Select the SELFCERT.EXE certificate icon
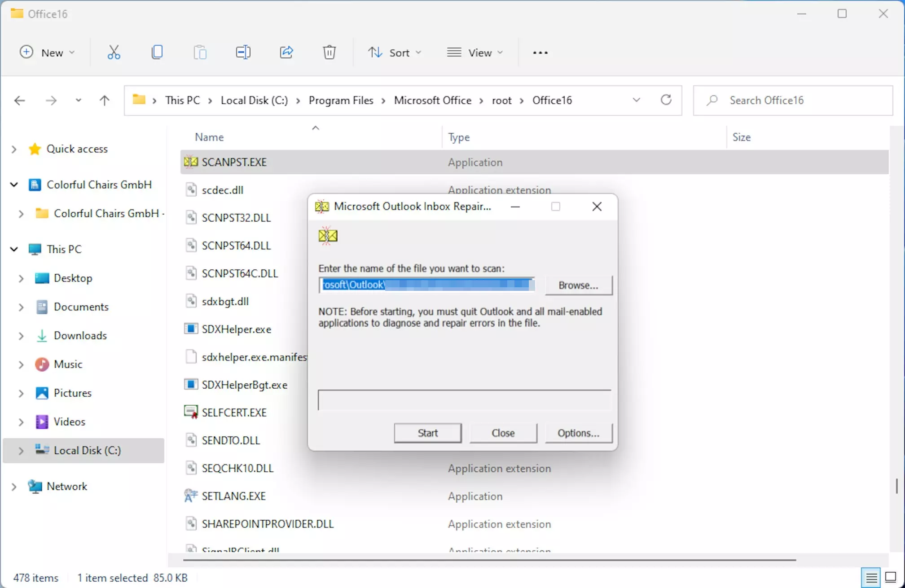 click(191, 412)
